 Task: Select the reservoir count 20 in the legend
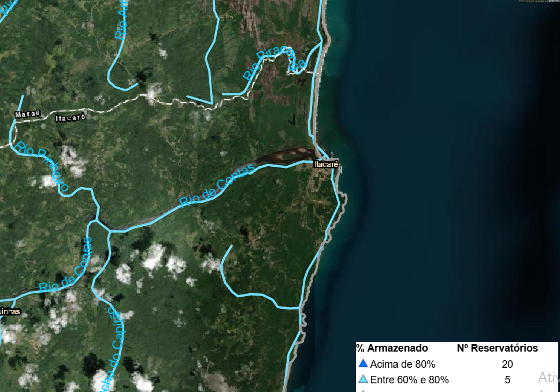pyautogui.click(x=507, y=364)
